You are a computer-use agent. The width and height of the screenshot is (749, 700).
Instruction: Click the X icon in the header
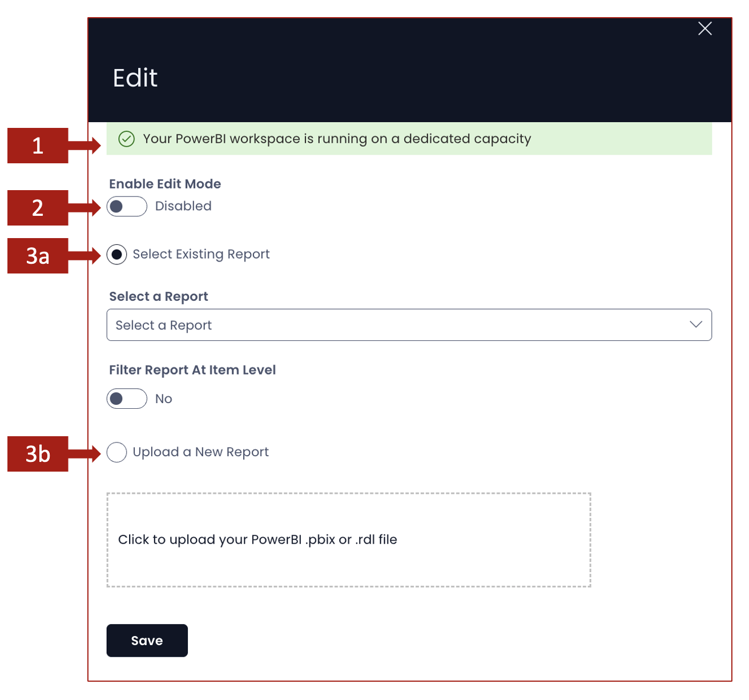coord(705,29)
